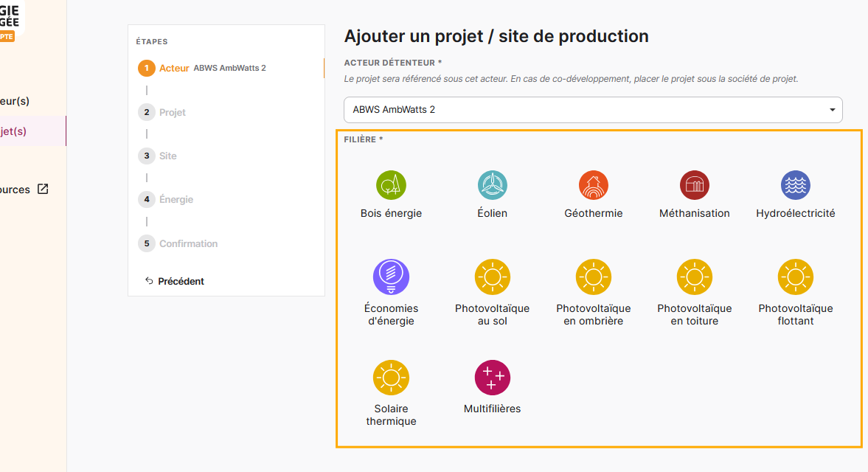
Task: Go to step 1 Acteur
Action: [163, 68]
